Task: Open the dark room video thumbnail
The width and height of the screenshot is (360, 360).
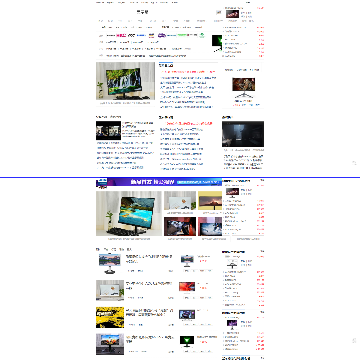Action: click(x=243, y=134)
